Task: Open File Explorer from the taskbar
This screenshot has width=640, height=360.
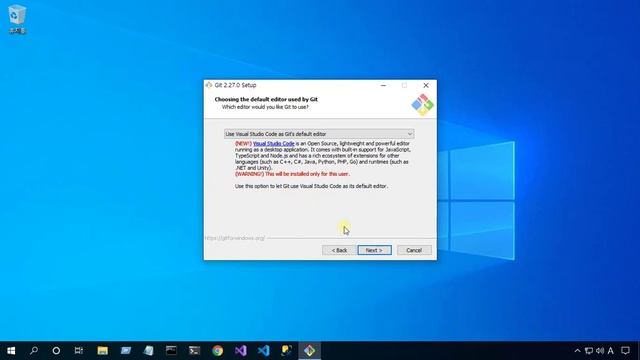Action: click(x=102, y=351)
